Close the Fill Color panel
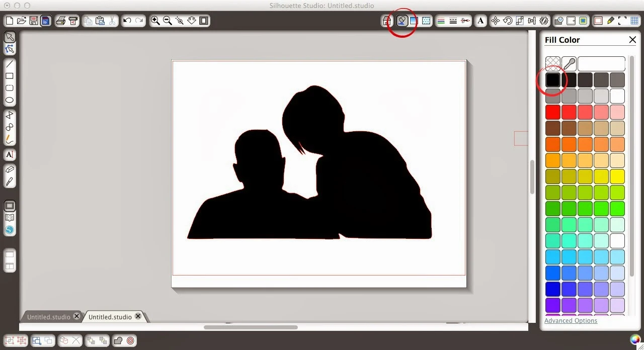This screenshot has height=350, width=644. (632, 40)
